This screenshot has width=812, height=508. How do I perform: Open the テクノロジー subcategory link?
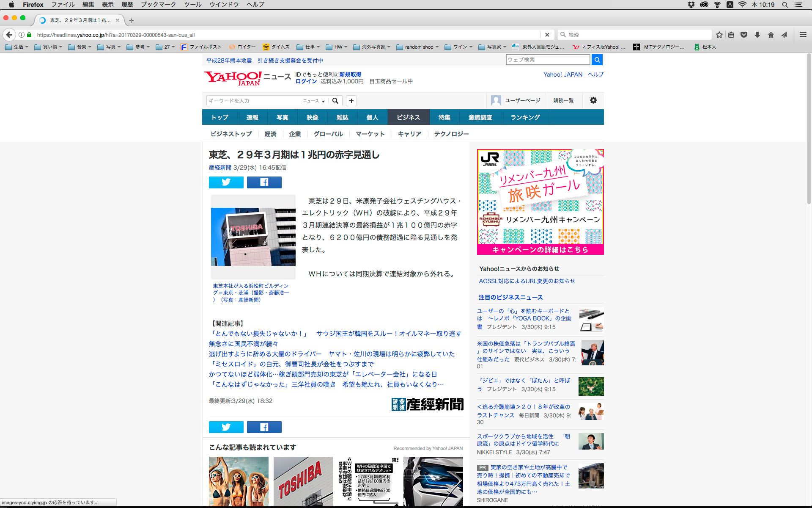(x=451, y=134)
